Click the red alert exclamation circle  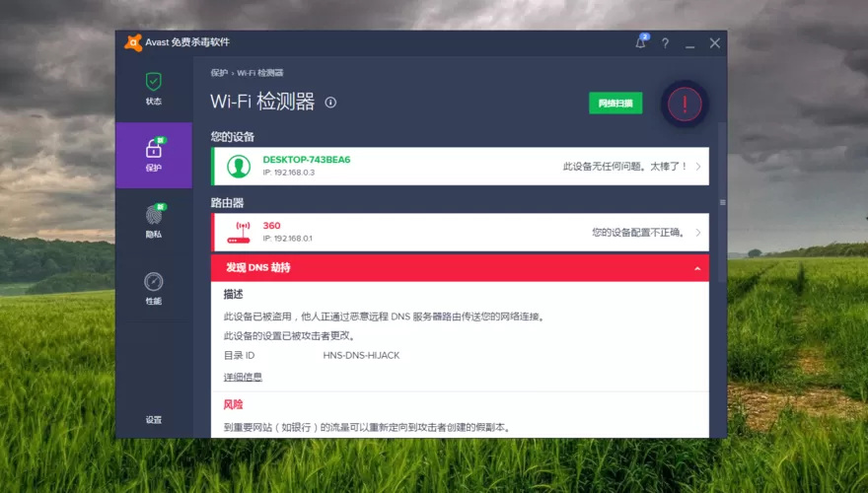point(685,104)
